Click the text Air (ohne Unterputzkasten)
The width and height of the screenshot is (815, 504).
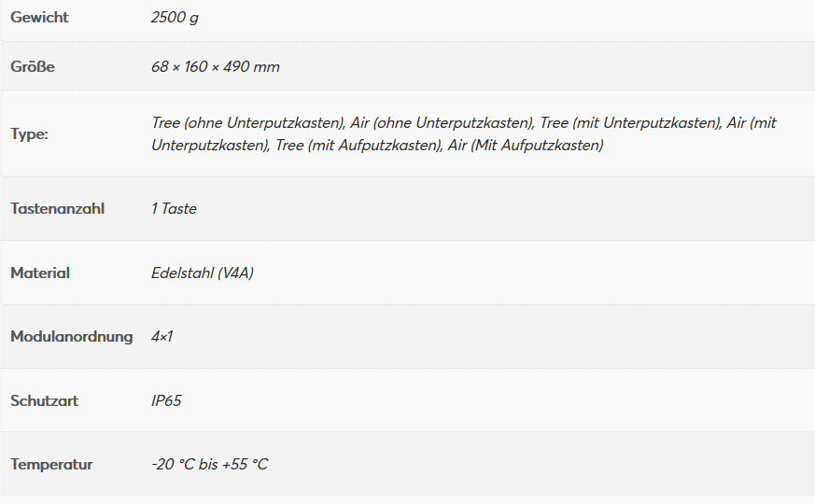[442, 123]
